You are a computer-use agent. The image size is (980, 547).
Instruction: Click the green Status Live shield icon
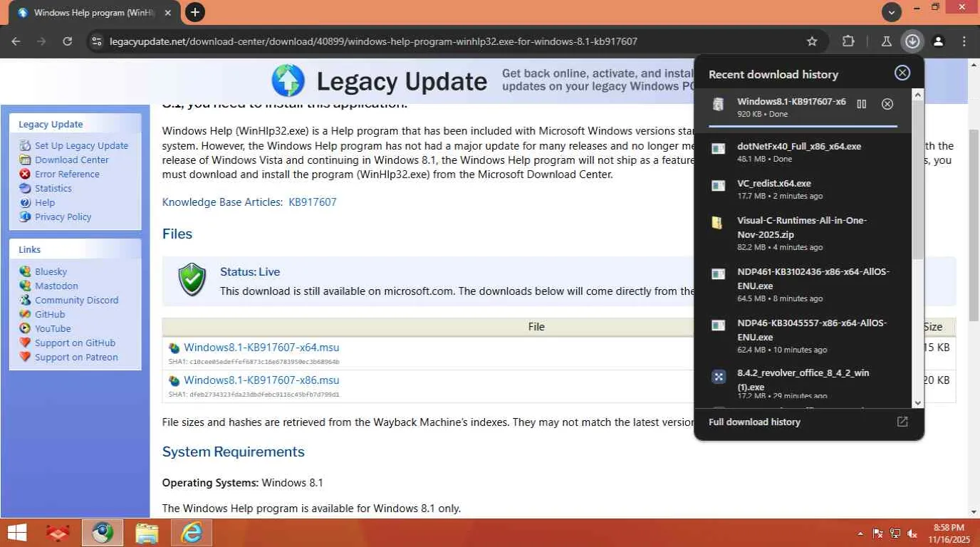tap(192, 280)
